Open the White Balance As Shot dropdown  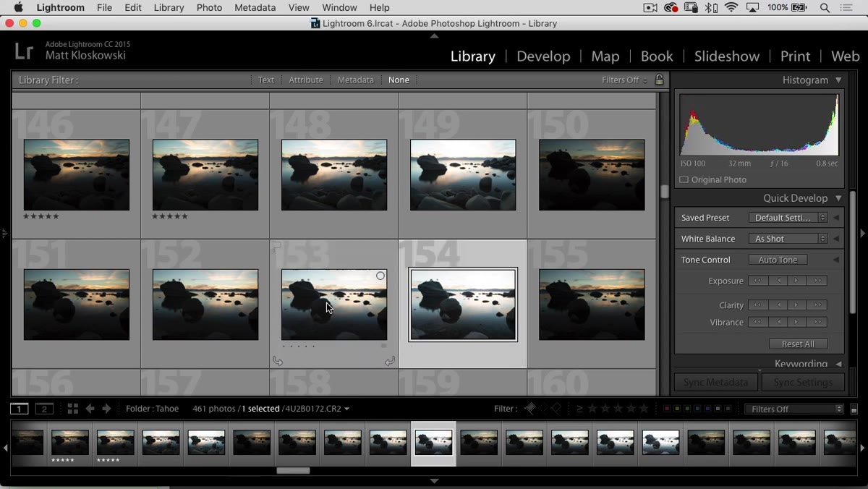tap(788, 239)
